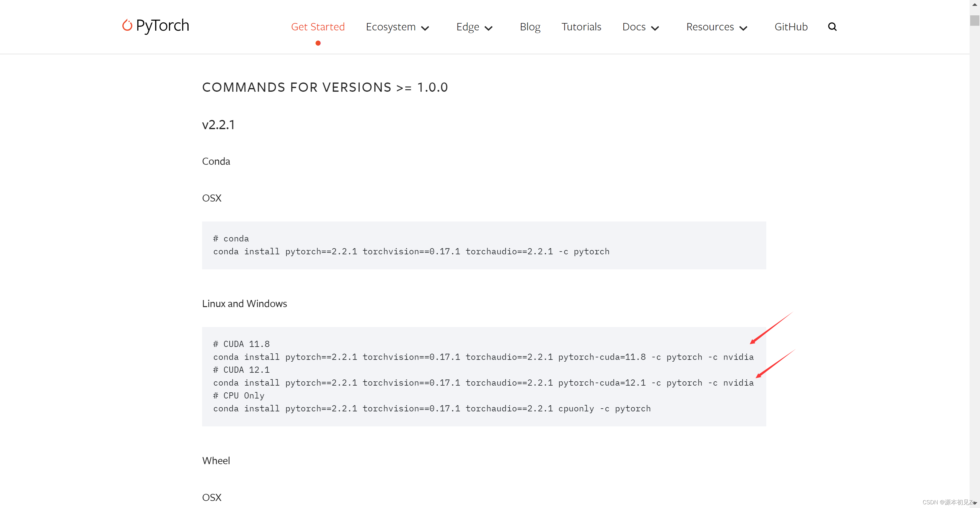Expand the Ecosystem dropdown chevron
Viewport: 980px width, 508px height.
pyautogui.click(x=425, y=28)
